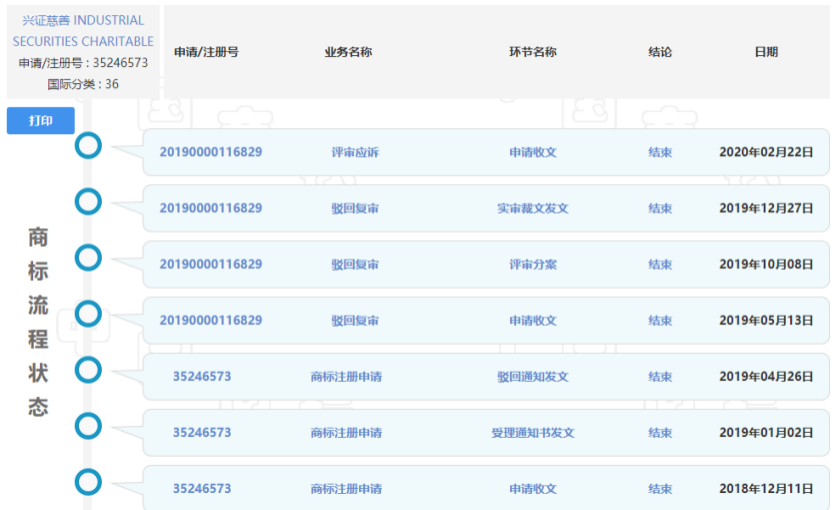
Task: Click the 评审分案 stage name
Action: (533, 264)
